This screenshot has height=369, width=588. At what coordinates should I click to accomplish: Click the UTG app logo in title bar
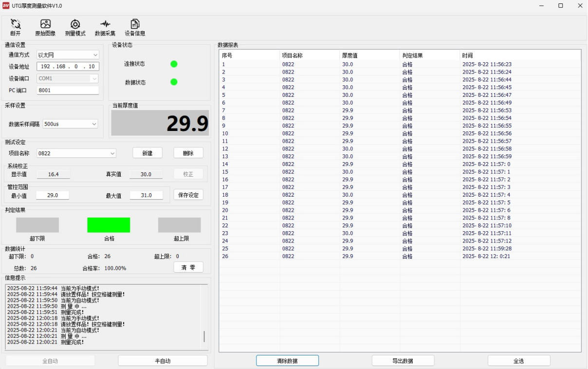[x=6, y=6]
